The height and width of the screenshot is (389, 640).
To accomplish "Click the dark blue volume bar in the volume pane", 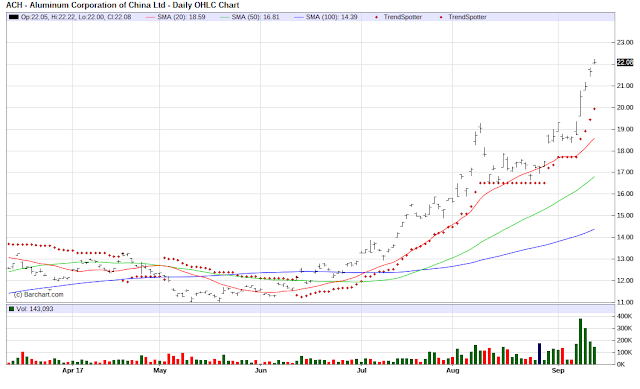I will click(x=540, y=354).
